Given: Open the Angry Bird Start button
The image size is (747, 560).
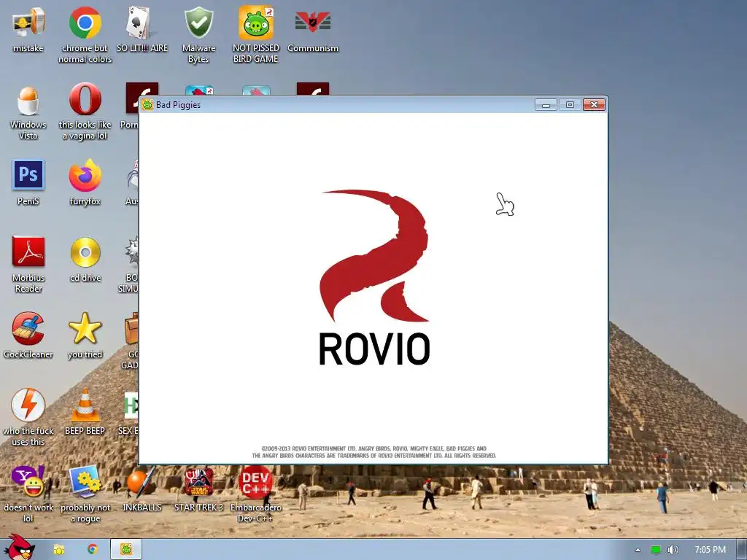Looking at the screenshot, I should (19, 547).
